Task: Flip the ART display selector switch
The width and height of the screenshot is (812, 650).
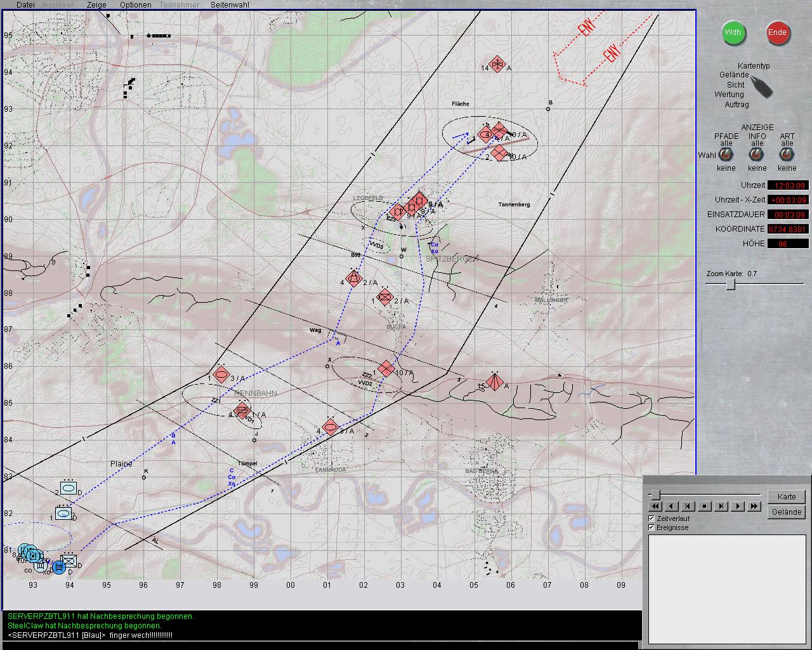Action: click(787, 154)
